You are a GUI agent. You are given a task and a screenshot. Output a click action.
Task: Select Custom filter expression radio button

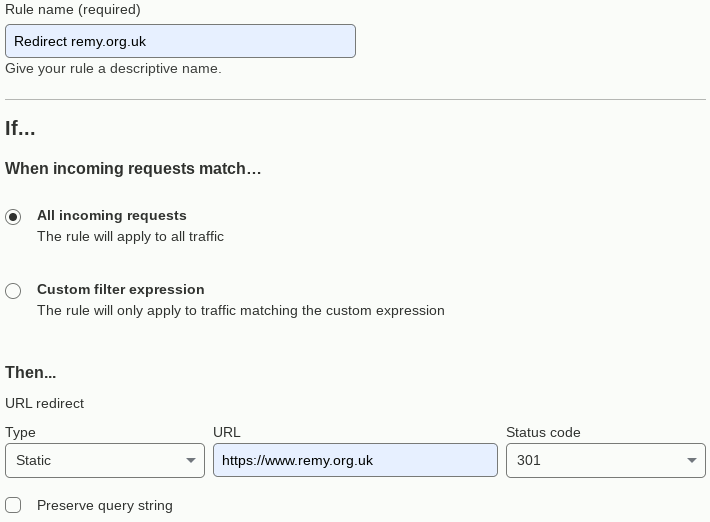pyautogui.click(x=13, y=291)
